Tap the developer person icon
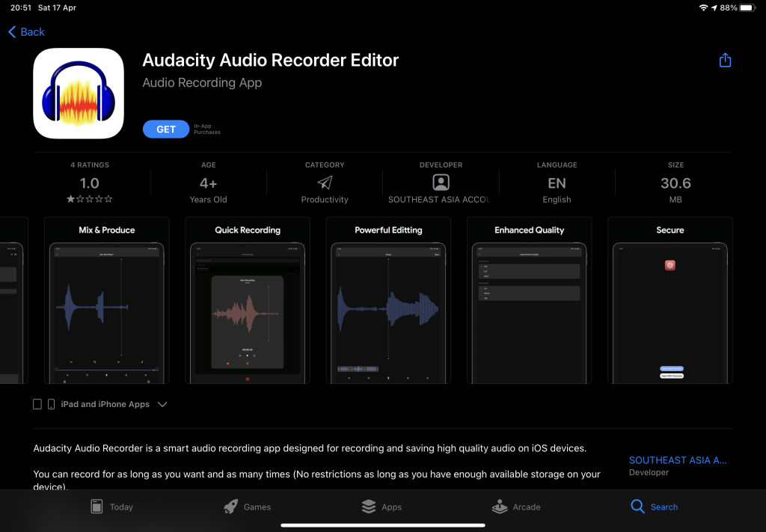This screenshot has height=532, width=766. tap(441, 183)
